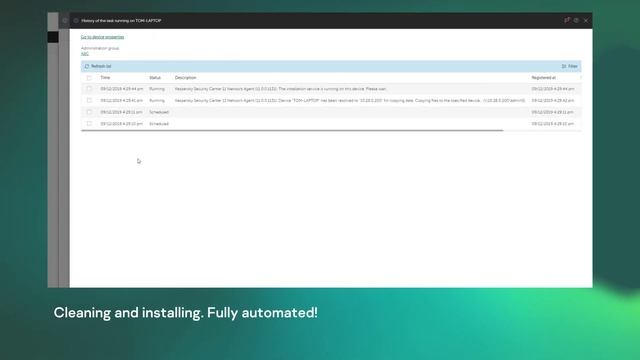
Task: Click the round icon left of the close X
Action: [576, 20]
